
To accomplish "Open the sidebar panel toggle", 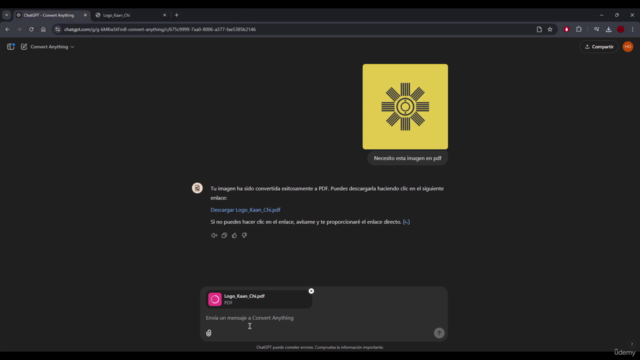I will coord(11,47).
